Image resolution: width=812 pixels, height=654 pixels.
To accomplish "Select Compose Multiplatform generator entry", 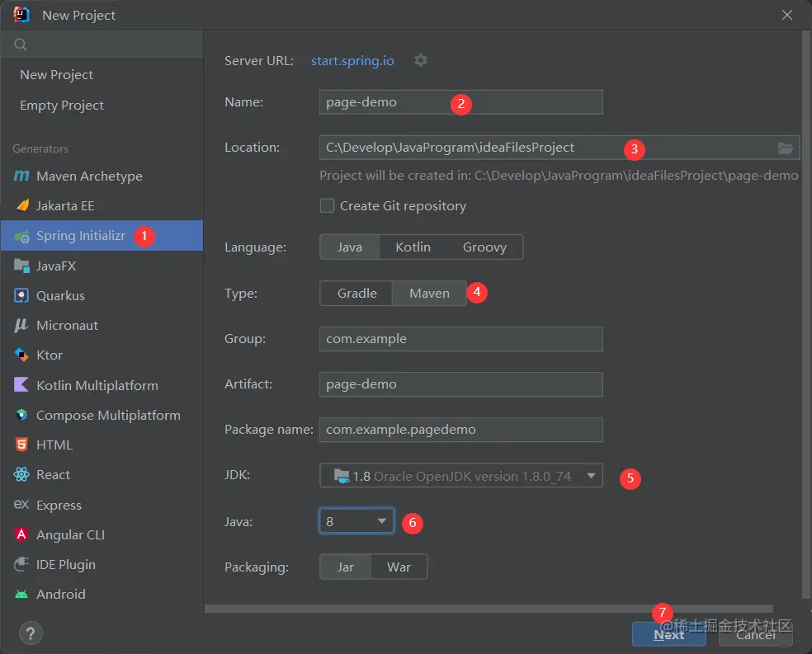I will coord(101,415).
